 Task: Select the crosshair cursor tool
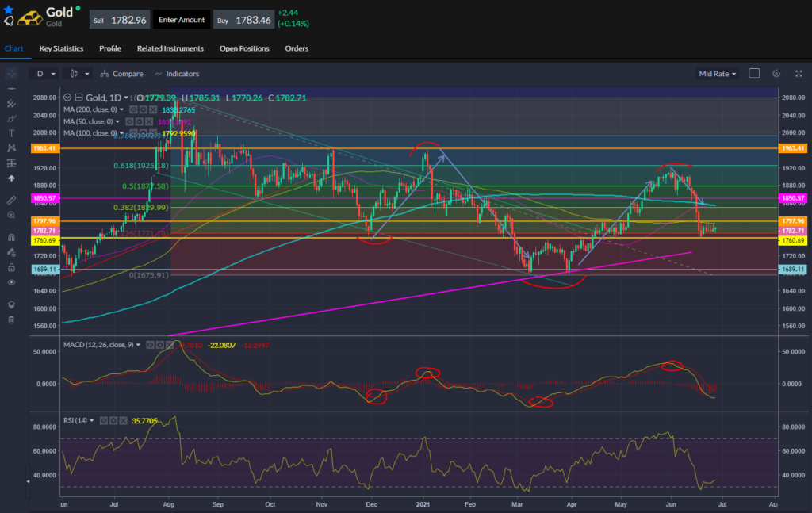pyautogui.click(x=11, y=74)
